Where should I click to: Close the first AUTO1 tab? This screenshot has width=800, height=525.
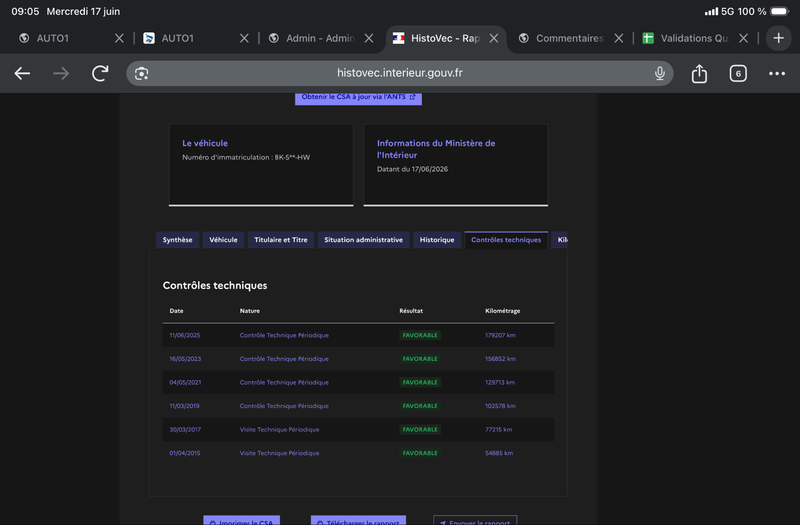click(x=119, y=38)
